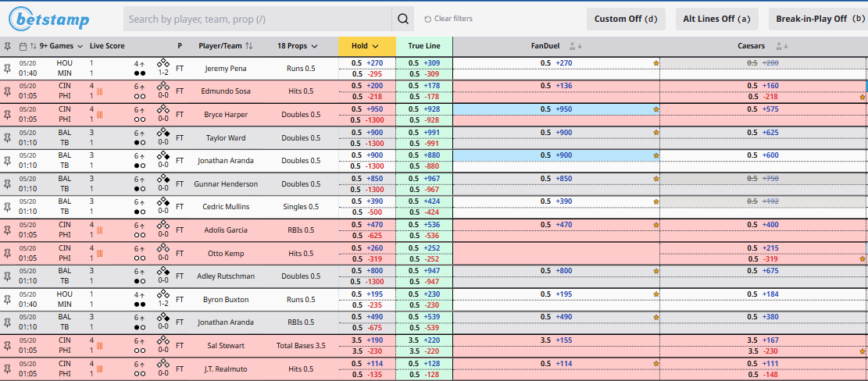The image size is (868, 381).
Task: Pin the Cedric Mullins Singles row
Action: tap(7, 207)
